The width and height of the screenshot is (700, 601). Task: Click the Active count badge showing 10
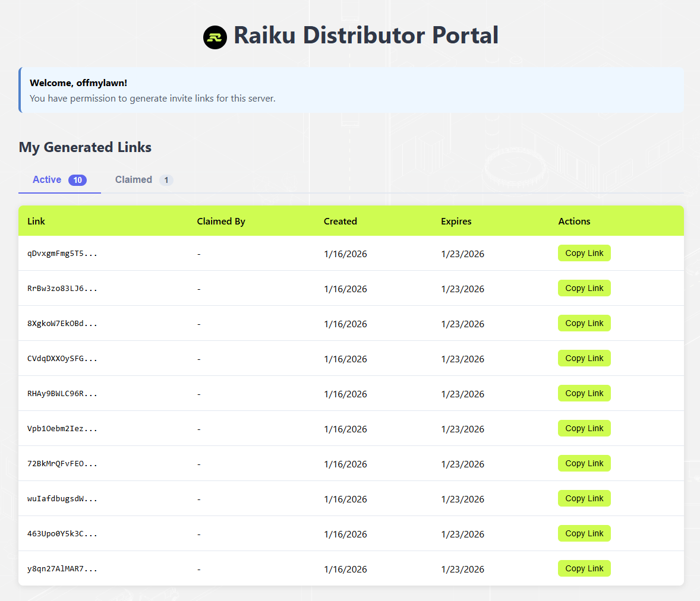77,179
